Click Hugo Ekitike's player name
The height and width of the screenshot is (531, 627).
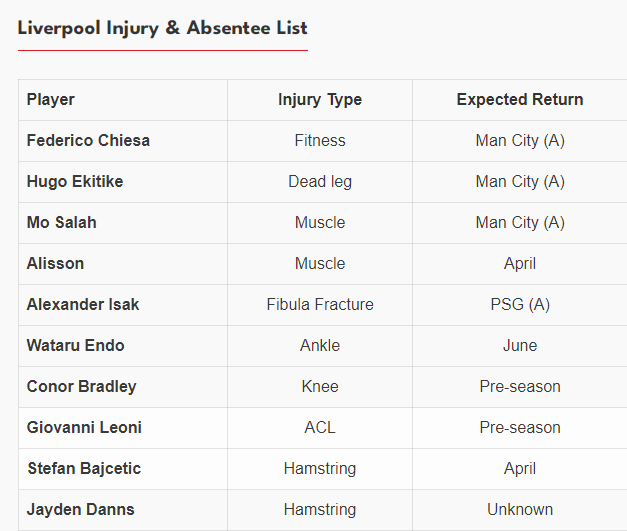(75, 182)
